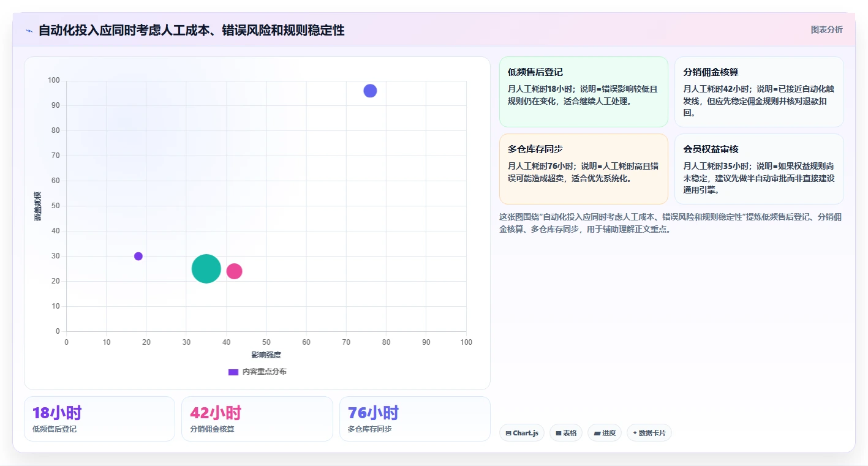Click the 表格 tag
The height and width of the screenshot is (466, 868).
[x=566, y=433]
